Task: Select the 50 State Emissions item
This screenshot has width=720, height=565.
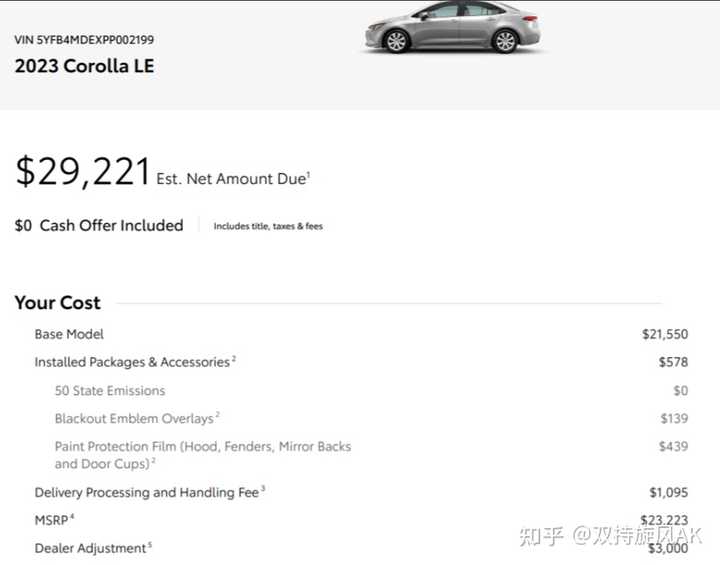Action: 110,391
